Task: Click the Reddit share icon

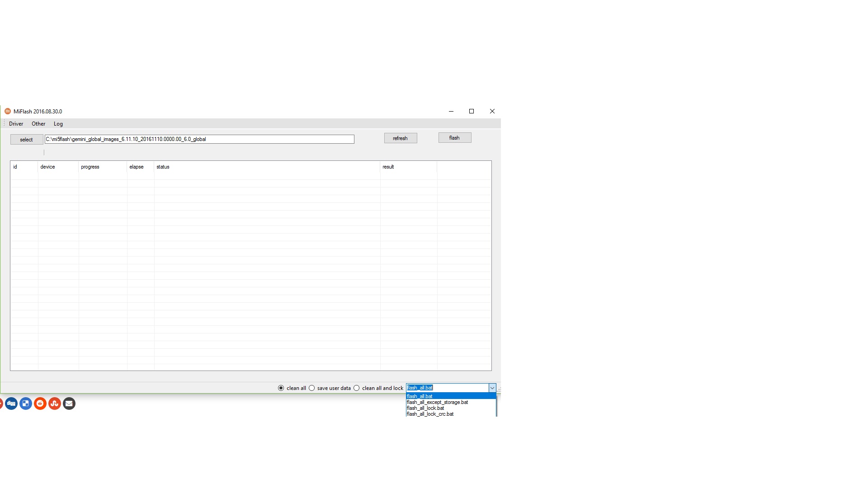Action: pos(40,404)
